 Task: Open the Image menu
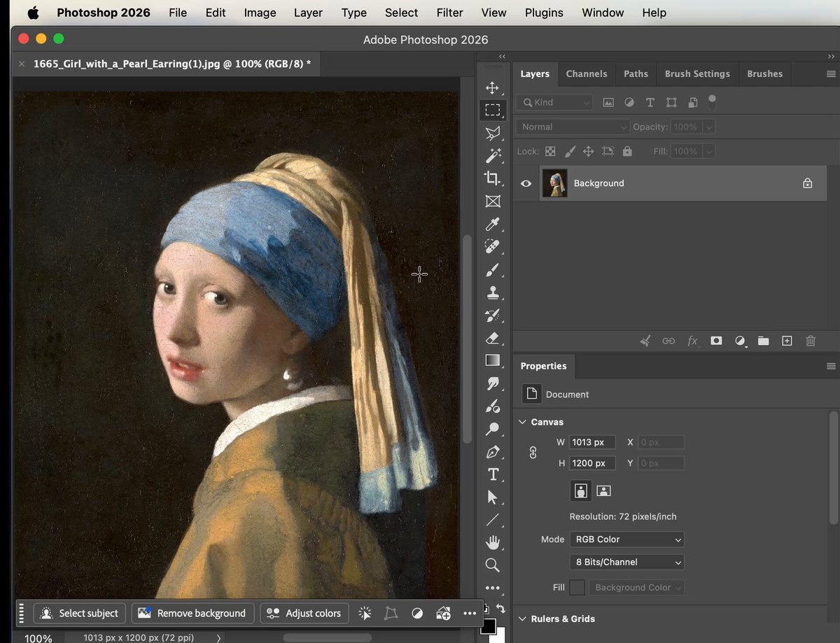259,13
